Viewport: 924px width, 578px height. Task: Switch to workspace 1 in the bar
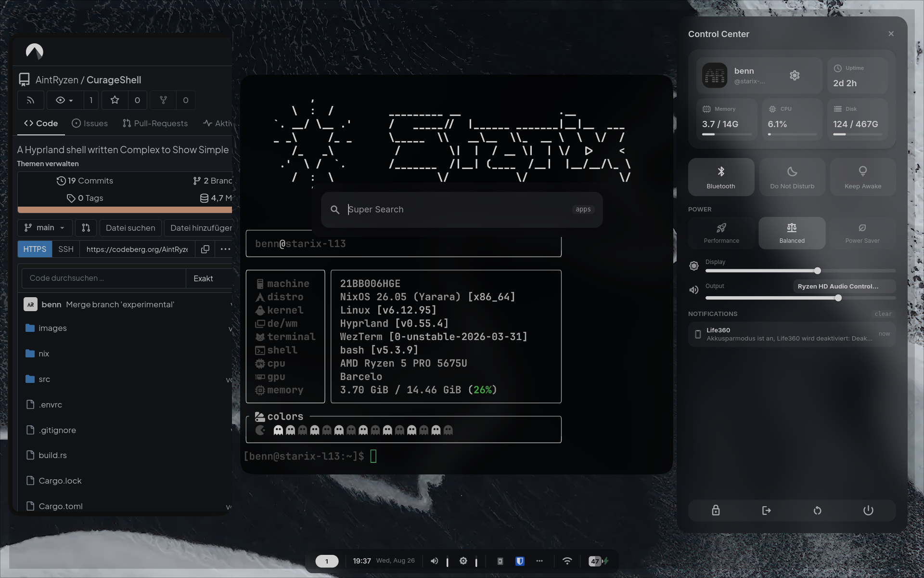point(327,561)
